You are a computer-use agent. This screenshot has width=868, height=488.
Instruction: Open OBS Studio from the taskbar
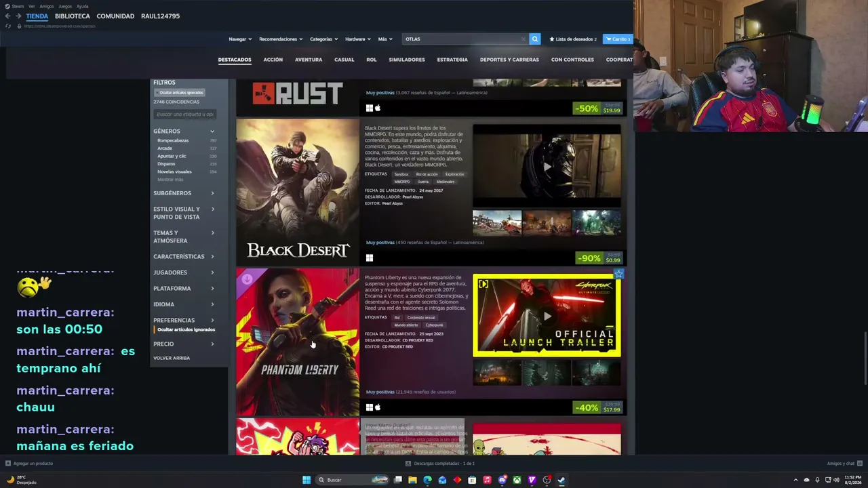click(547, 480)
